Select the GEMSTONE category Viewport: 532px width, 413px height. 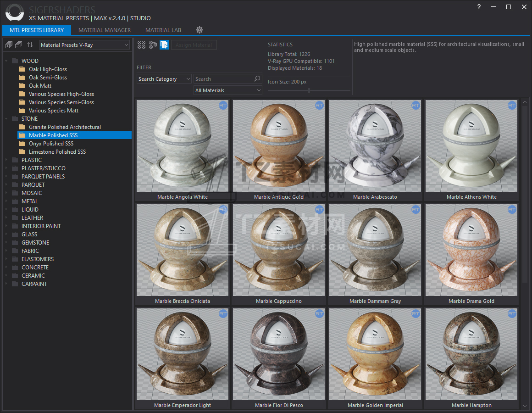[x=35, y=243]
